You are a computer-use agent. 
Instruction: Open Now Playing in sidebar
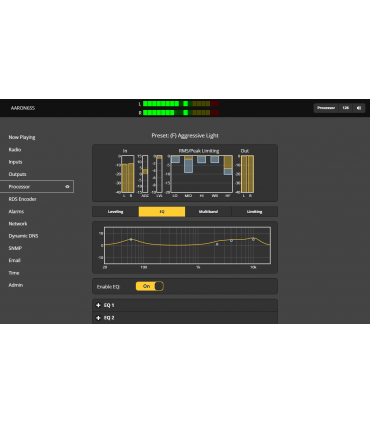(x=22, y=137)
